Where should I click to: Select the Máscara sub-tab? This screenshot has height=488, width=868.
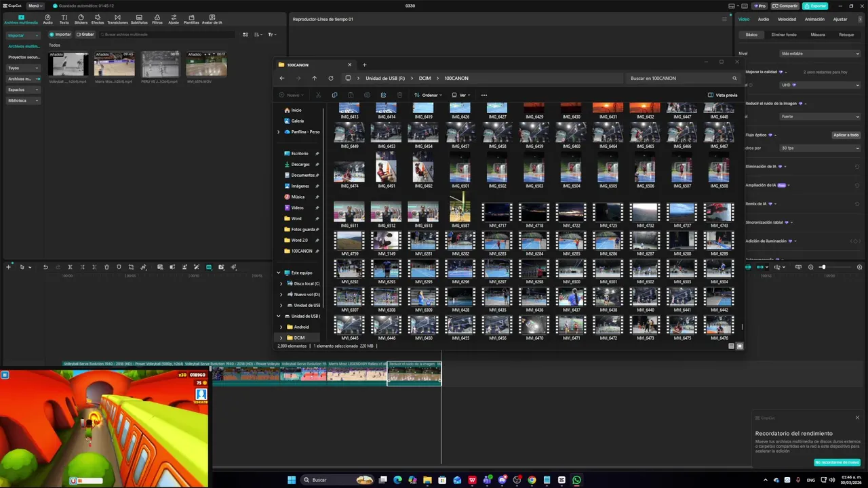pyautogui.click(x=818, y=35)
